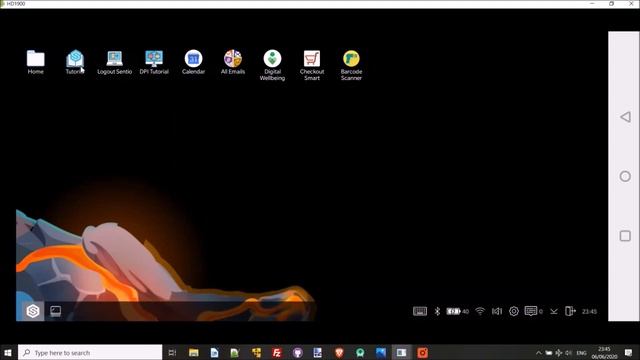The height and width of the screenshot is (360, 640).
Task: Open the Home folder icon
Action: click(36, 62)
